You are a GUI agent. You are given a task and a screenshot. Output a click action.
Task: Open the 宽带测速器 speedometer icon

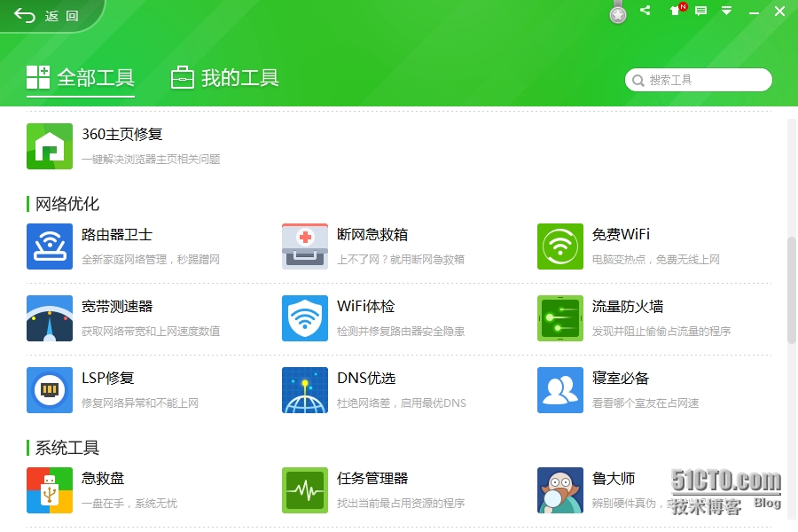pyautogui.click(x=50, y=318)
